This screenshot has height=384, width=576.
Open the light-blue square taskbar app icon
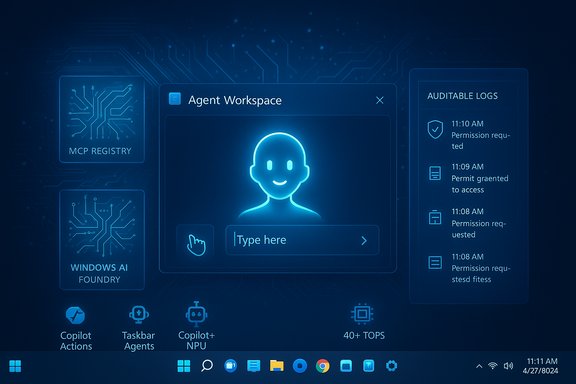coord(369,366)
